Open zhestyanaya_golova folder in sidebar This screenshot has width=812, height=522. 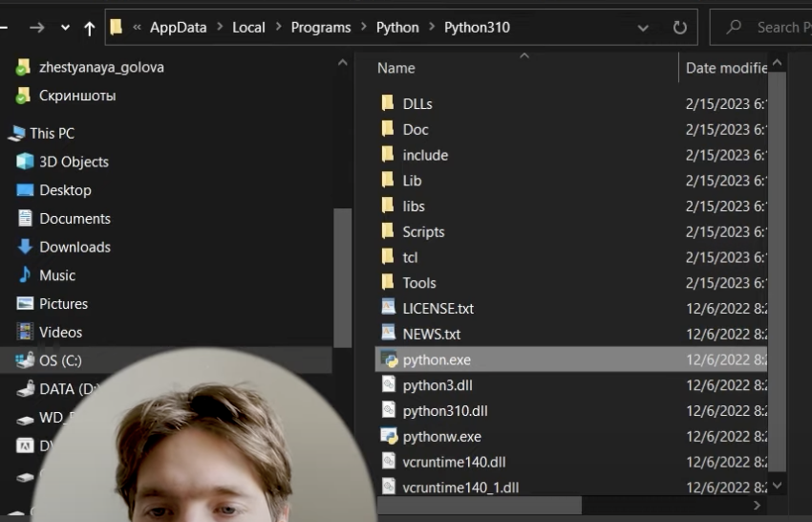101,67
